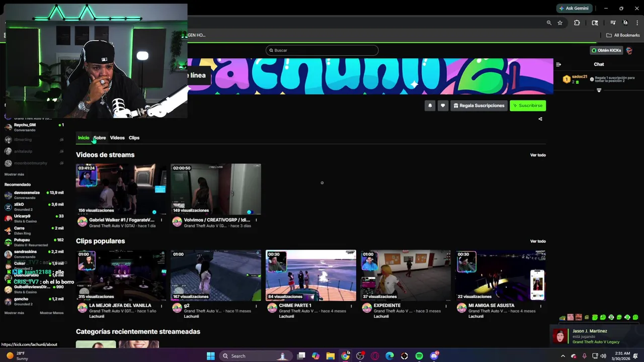This screenshot has height=362, width=644.
Task: Open Copilot from taskbar
Action: point(315,356)
